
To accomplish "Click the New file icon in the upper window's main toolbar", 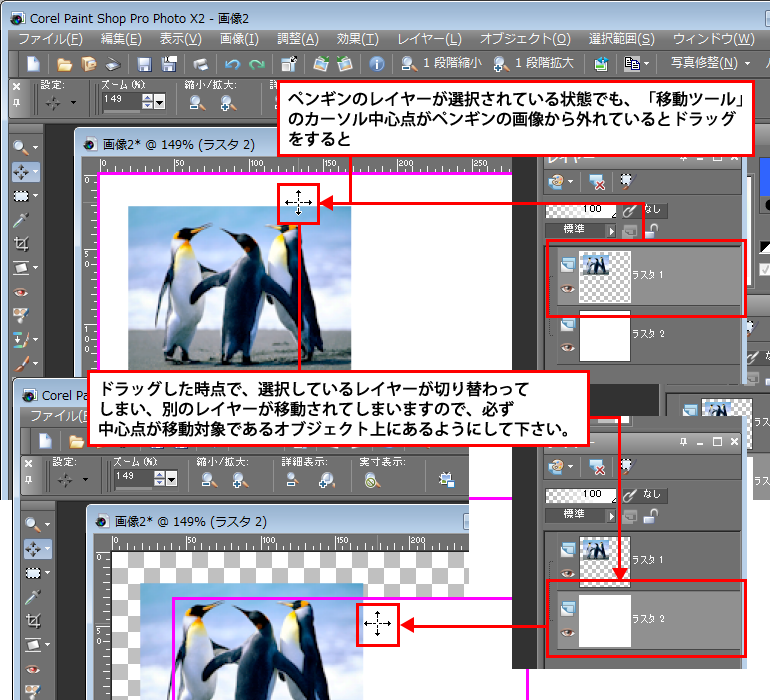I will pos(33,64).
